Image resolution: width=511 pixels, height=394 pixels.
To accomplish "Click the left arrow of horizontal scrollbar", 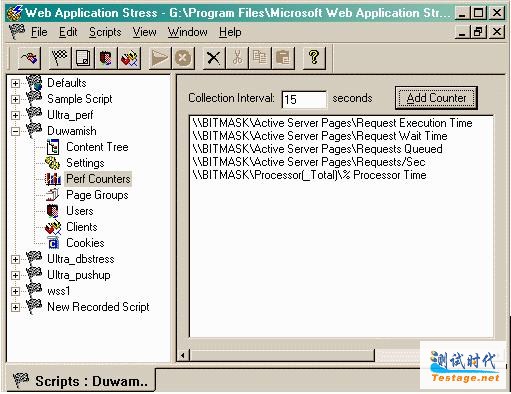I will [x=183, y=355].
